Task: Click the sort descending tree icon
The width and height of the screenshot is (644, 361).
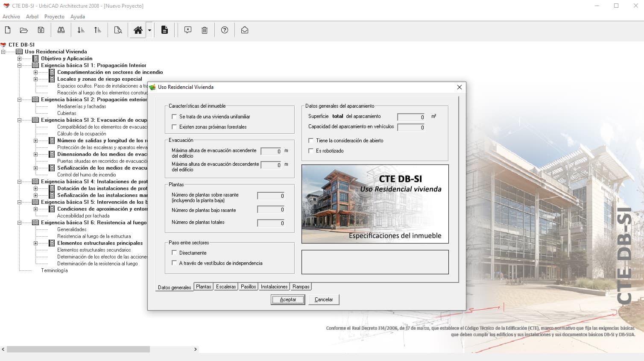Action: point(81,30)
